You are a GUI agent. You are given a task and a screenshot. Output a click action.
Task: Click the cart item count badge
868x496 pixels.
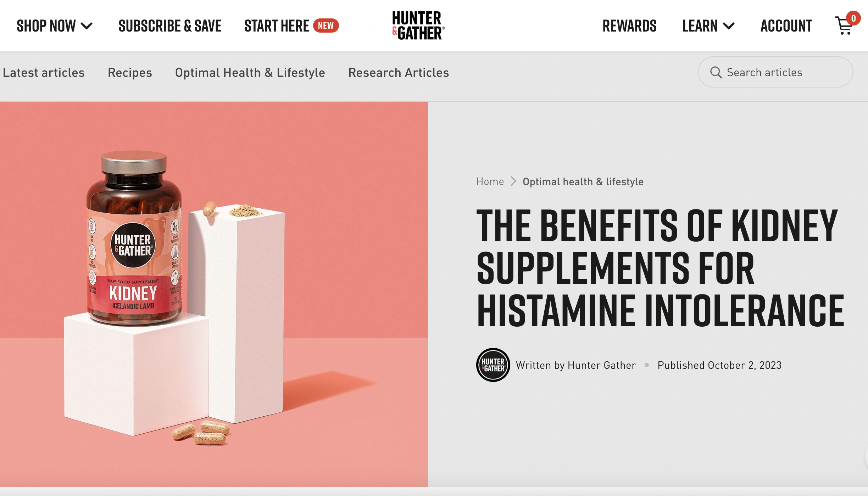(853, 18)
